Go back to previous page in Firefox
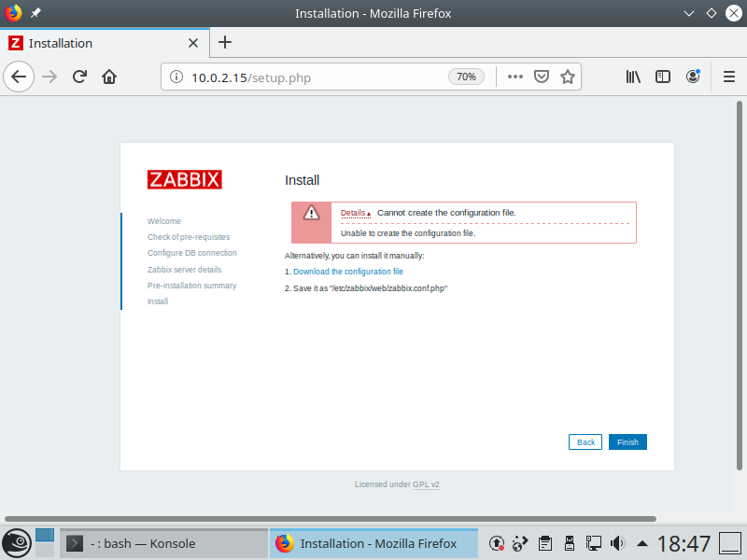The image size is (747, 560). click(x=19, y=77)
